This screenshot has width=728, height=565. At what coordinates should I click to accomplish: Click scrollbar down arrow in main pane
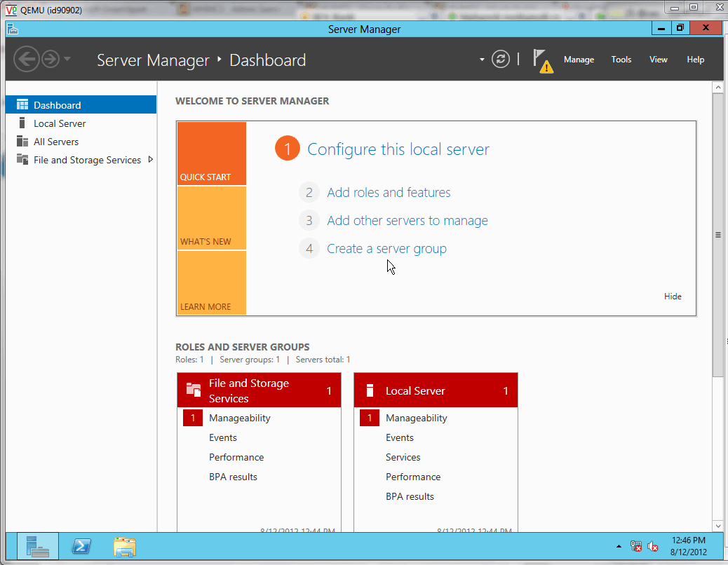click(x=717, y=526)
